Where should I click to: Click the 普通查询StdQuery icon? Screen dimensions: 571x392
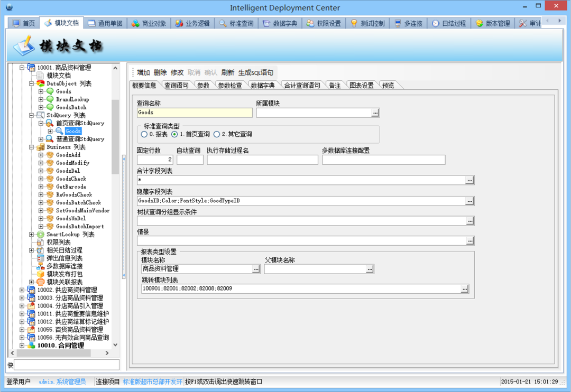pyautogui.click(x=50, y=139)
